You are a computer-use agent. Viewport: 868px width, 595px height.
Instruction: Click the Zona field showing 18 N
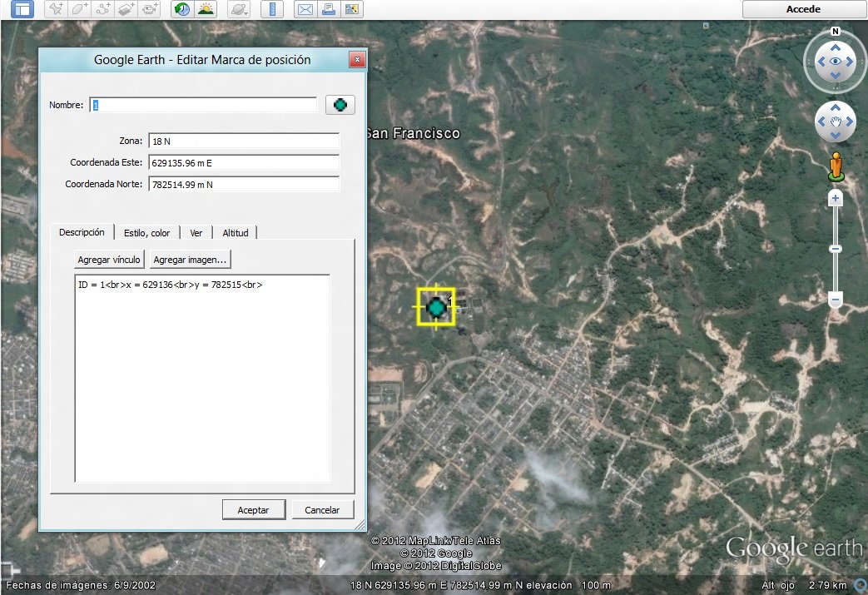(x=244, y=141)
